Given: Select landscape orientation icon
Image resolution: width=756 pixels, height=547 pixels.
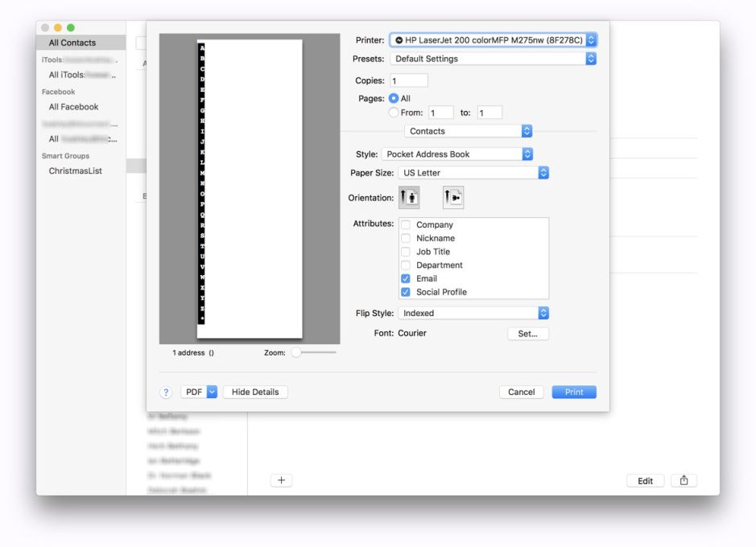Looking at the screenshot, I should [x=453, y=198].
